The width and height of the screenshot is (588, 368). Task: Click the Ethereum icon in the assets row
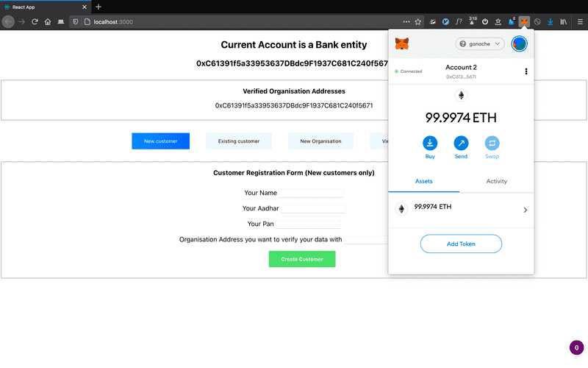[401, 209]
